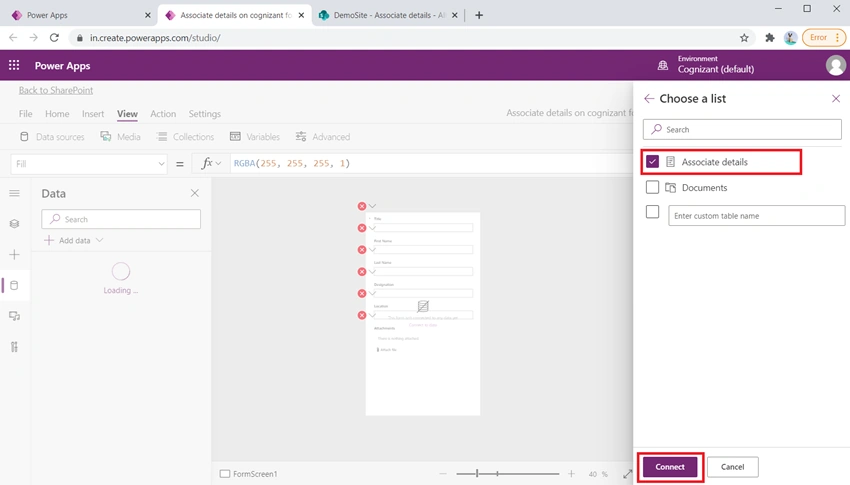Click Data sources toolbar button
Viewport: 850px width, 485px height.
click(52, 137)
